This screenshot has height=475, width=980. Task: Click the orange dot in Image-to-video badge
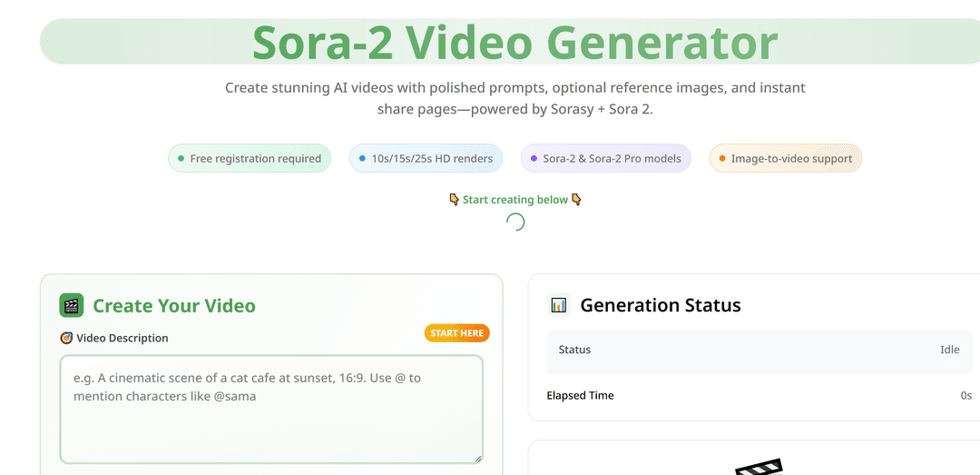click(x=722, y=159)
